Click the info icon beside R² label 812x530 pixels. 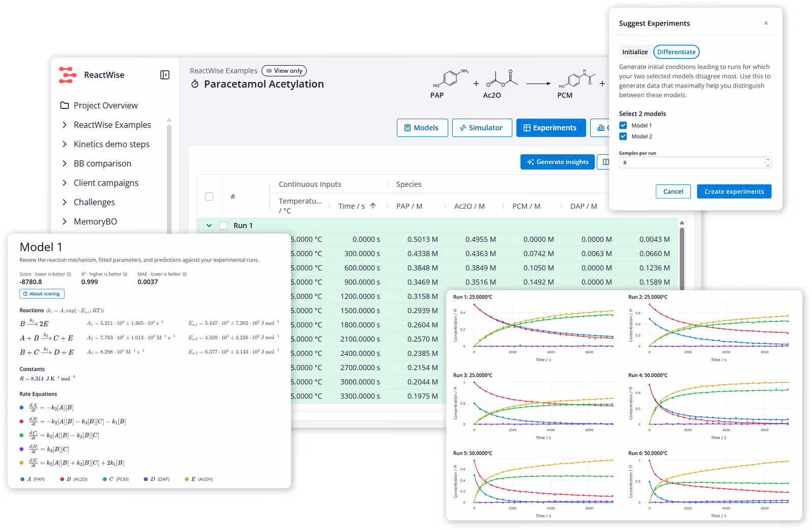[x=125, y=274]
